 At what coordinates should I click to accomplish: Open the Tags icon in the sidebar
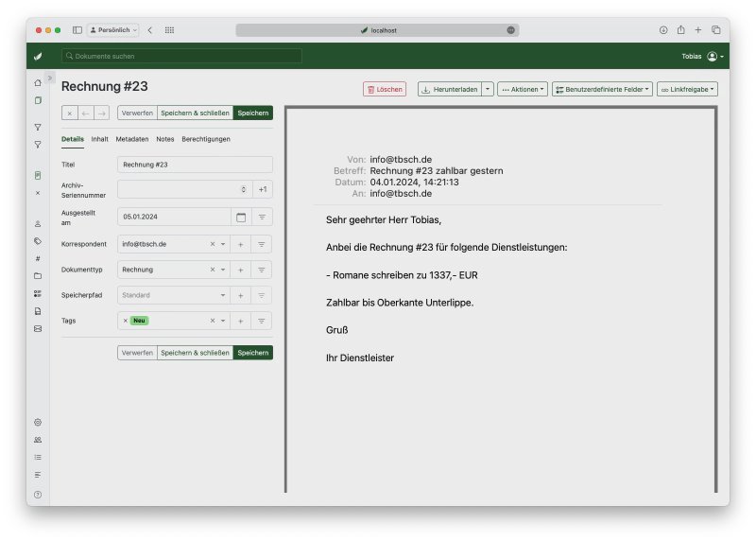[x=38, y=241]
